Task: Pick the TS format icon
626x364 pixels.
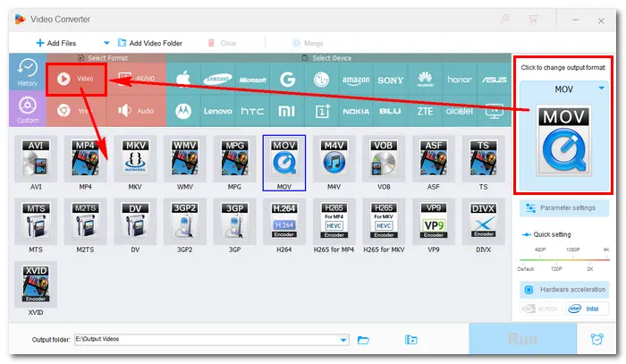Action: click(x=483, y=158)
